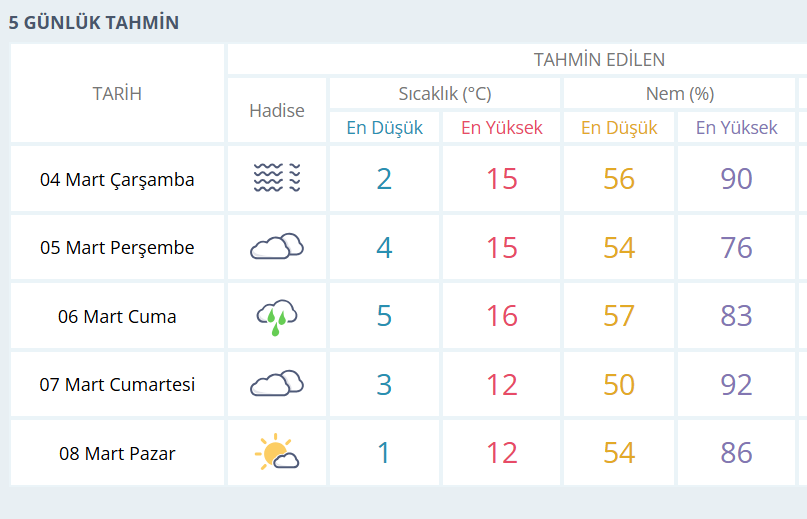Click high temperature 16 for 06 Mart
This screenshot has width=807, height=519.
(x=502, y=316)
